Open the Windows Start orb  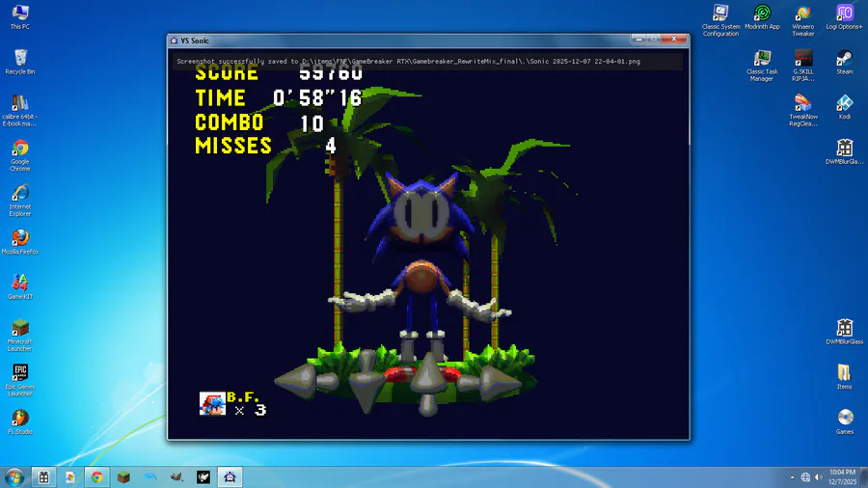pos(14,477)
